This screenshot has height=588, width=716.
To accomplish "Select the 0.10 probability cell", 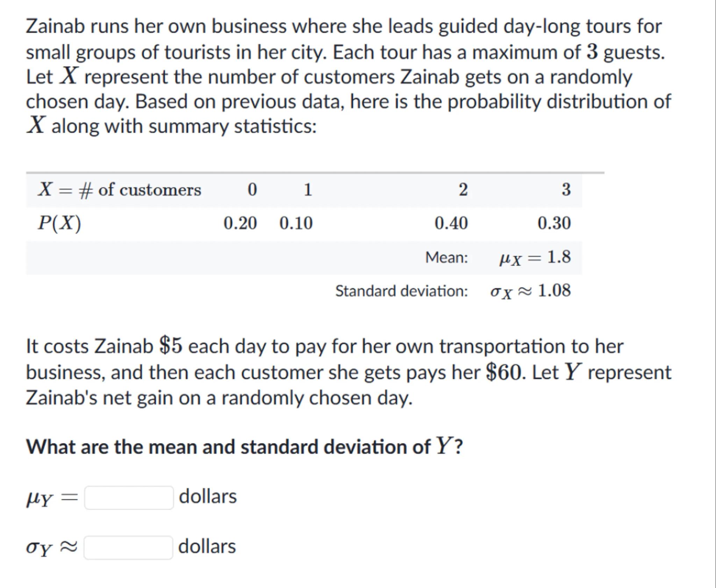I will click(x=296, y=223).
